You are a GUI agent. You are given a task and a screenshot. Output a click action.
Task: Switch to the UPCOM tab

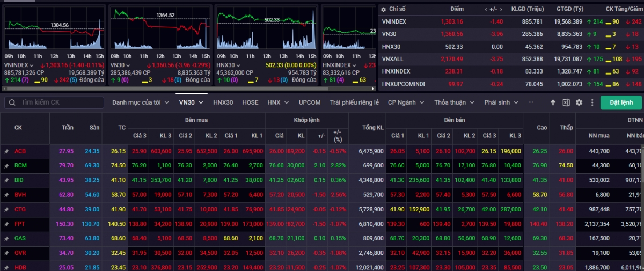[x=310, y=102]
